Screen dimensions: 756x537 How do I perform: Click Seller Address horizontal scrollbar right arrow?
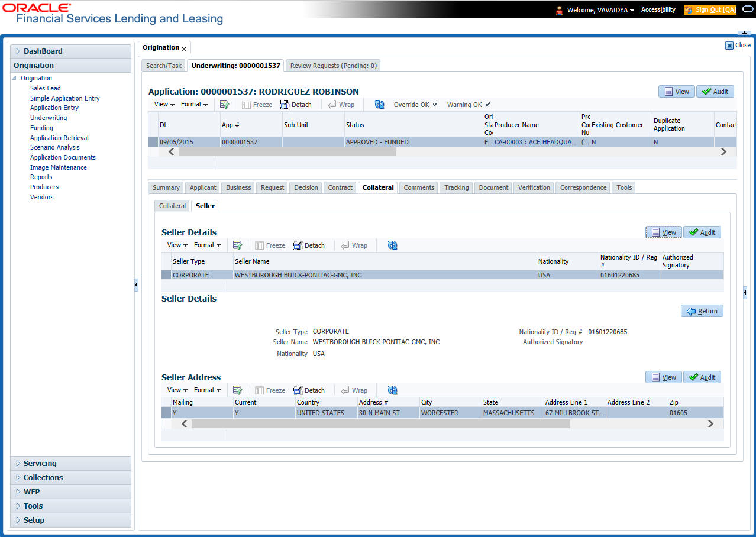tap(711, 423)
